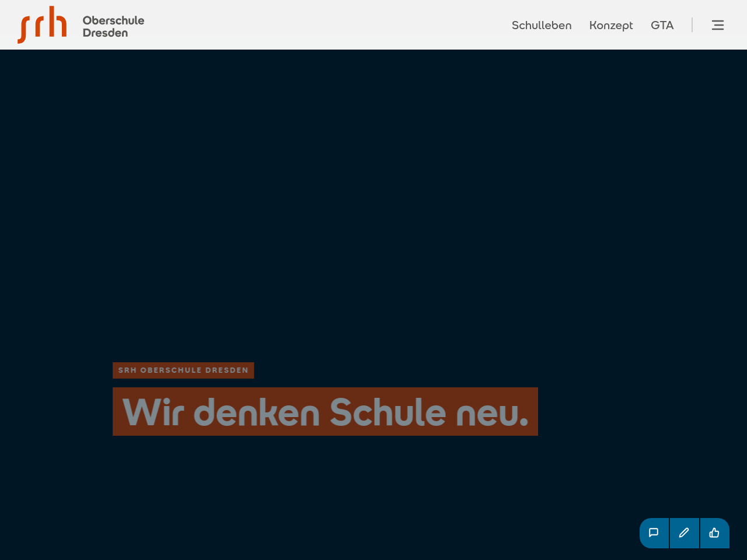
Task: Click the SRH OBERSCHULE DRESDEN orange badge
Action: coord(183,370)
